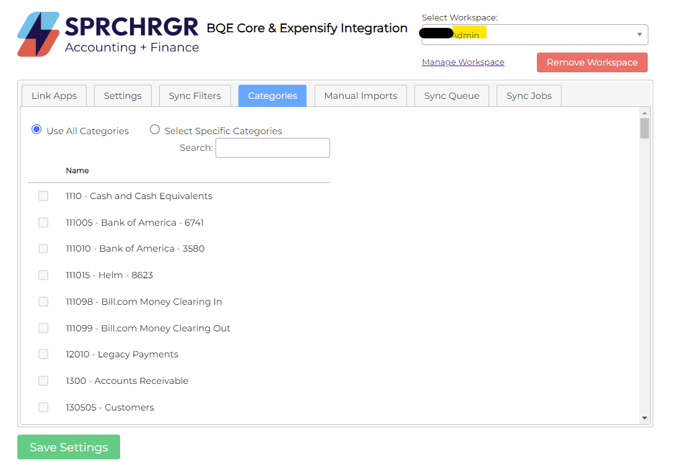Choose Select Specific Categories radio option
This screenshot has height=468, width=688.
[154, 129]
